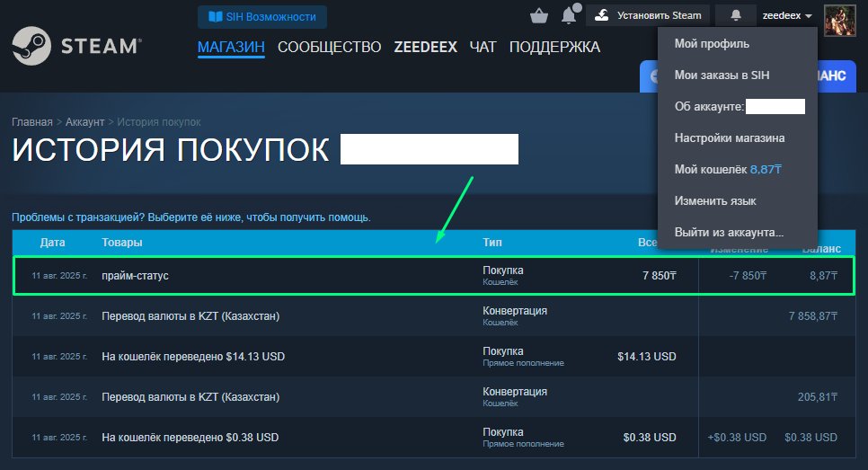This screenshot has height=470, width=868.
Task: Click Проблемы с транзакцией help text
Action: [x=191, y=217]
